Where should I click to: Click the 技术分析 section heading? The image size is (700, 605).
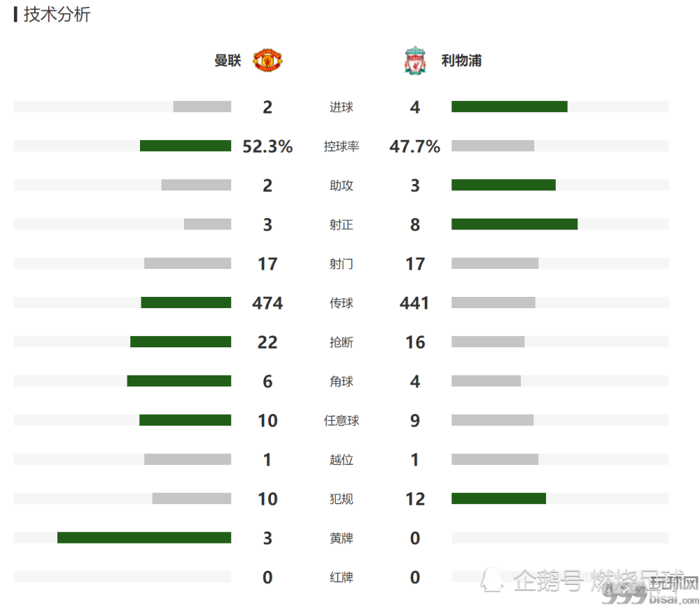pos(57,14)
